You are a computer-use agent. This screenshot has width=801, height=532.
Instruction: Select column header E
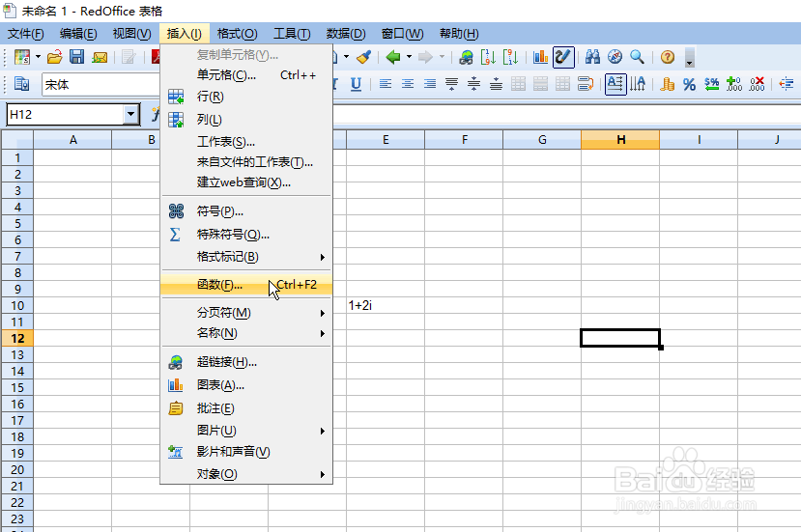pos(386,140)
